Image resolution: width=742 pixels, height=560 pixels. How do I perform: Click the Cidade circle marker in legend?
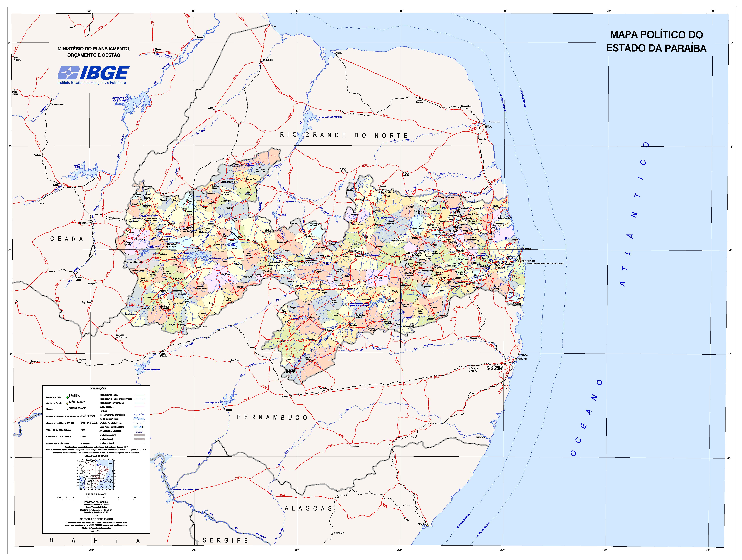[x=67, y=409]
